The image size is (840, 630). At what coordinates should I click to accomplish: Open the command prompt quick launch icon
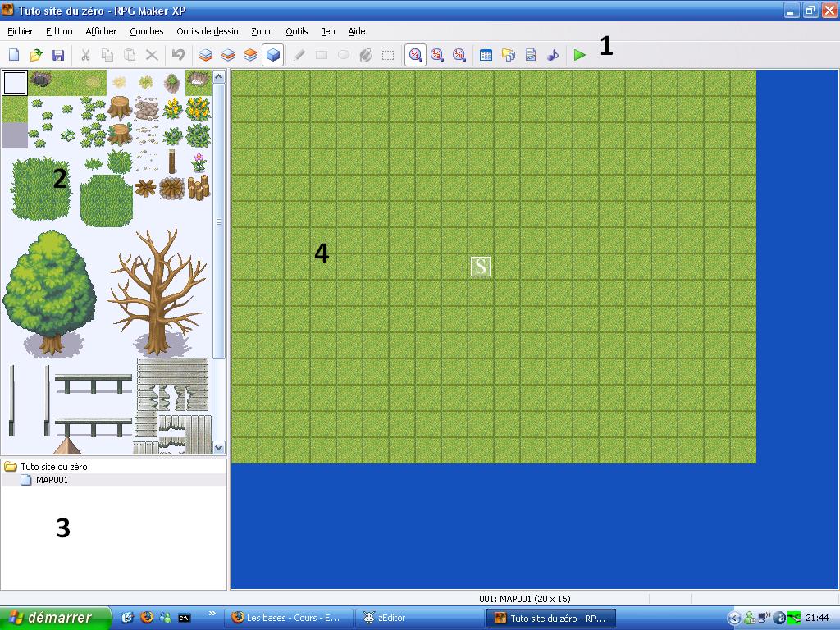coord(184,618)
